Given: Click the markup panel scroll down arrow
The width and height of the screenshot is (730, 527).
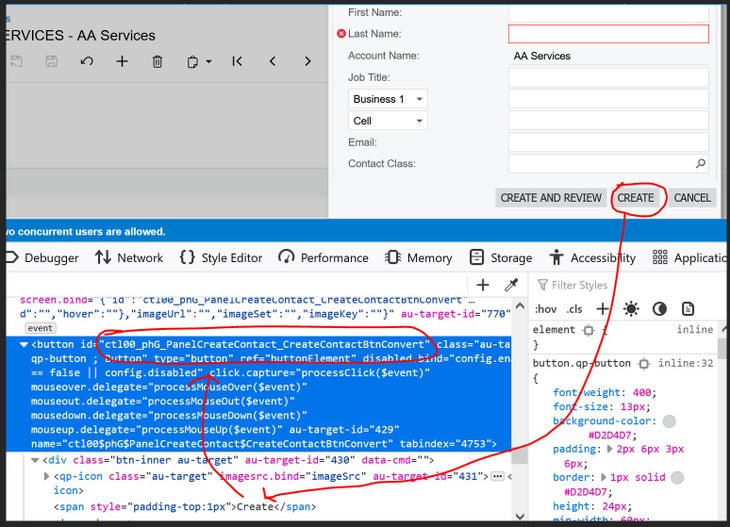Looking at the screenshot, I should point(520,516).
